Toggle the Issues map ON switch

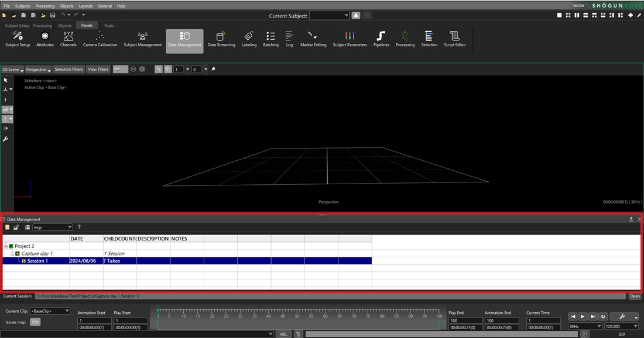35,322
